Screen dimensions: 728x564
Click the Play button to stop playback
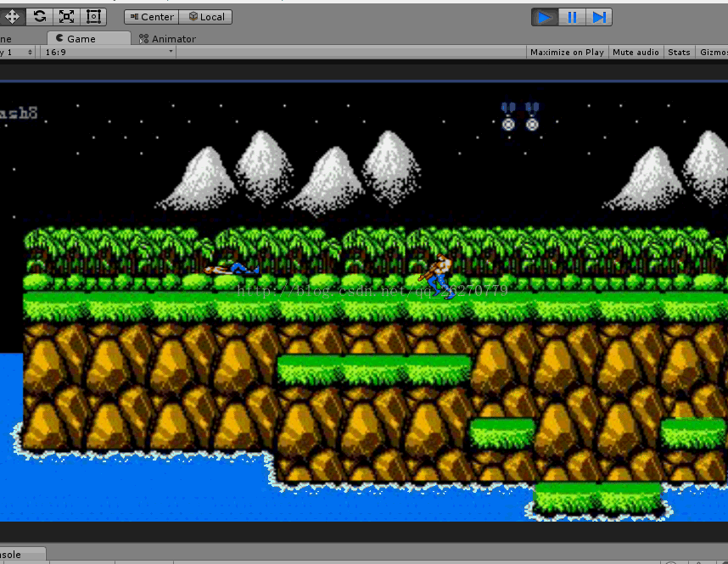pos(545,17)
